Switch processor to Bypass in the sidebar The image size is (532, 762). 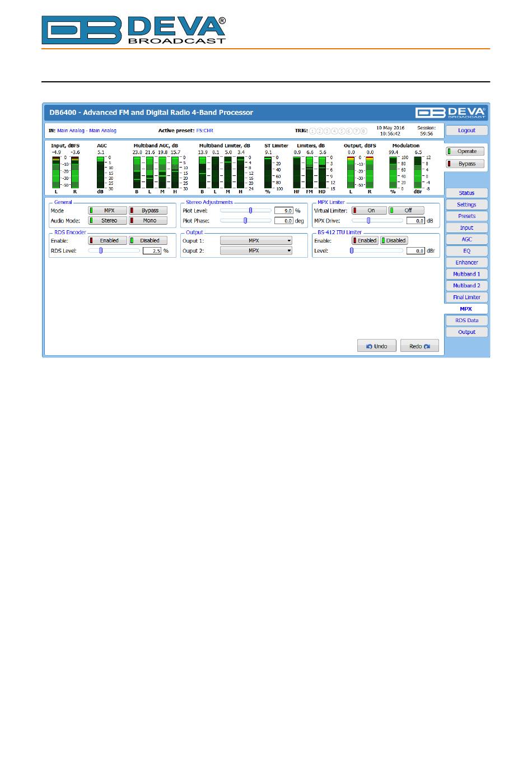(x=465, y=164)
